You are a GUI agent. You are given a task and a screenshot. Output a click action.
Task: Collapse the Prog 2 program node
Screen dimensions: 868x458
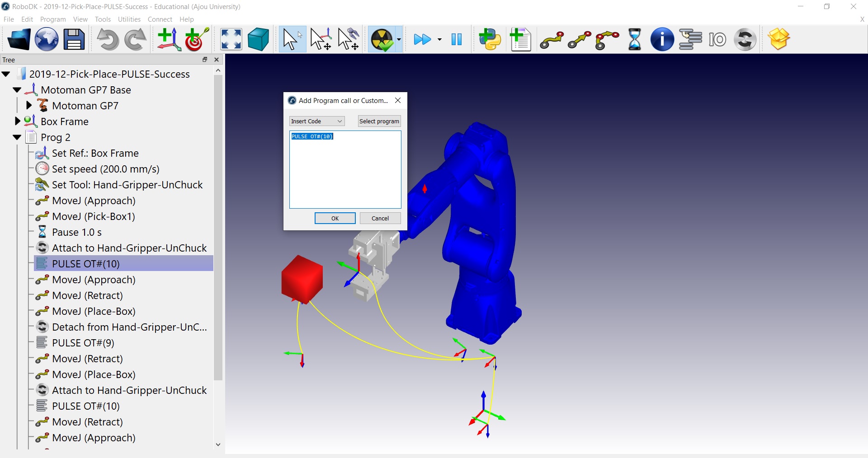[x=17, y=137]
